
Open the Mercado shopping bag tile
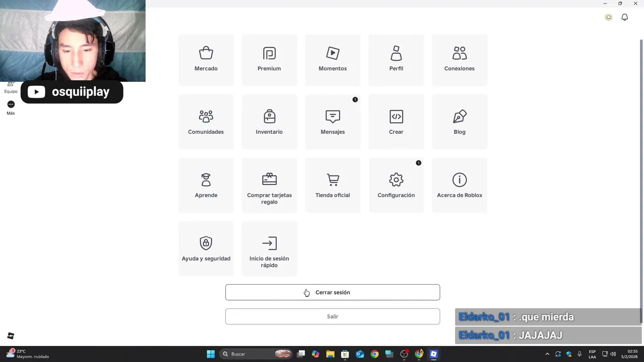[x=206, y=60]
